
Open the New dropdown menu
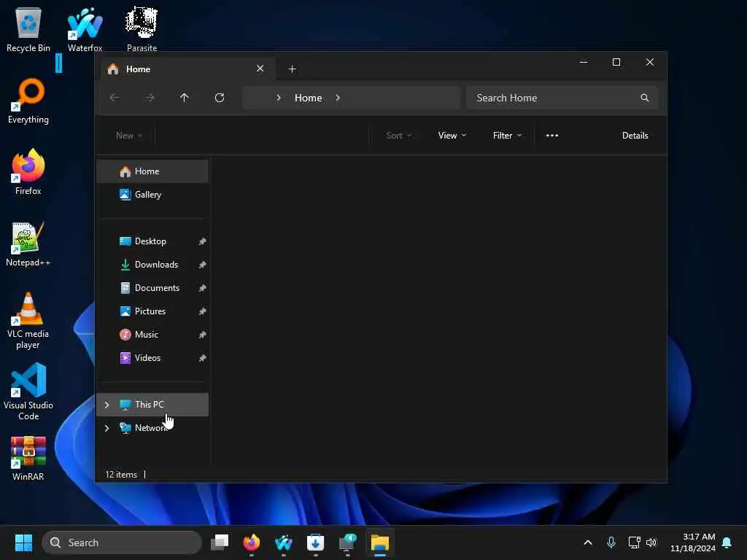(129, 135)
